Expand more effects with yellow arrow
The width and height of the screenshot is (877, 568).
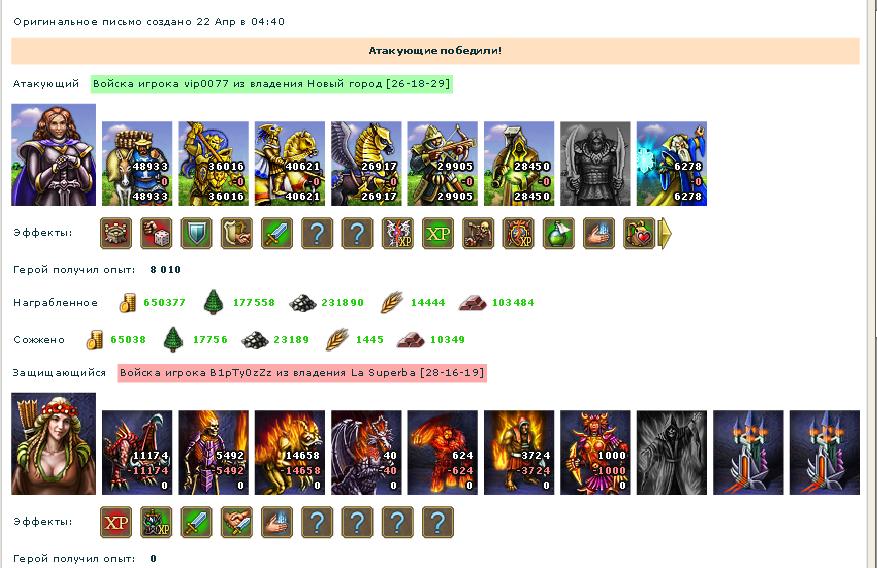click(x=665, y=233)
